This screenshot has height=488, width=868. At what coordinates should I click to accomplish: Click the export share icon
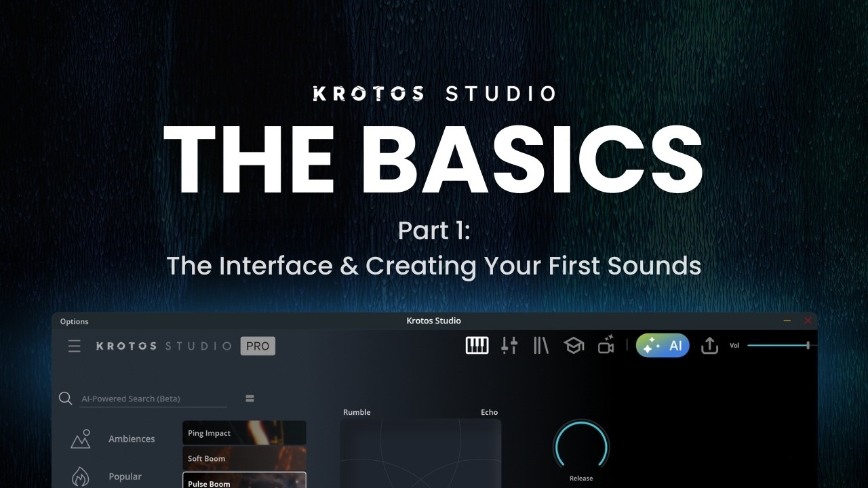click(x=709, y=346)
